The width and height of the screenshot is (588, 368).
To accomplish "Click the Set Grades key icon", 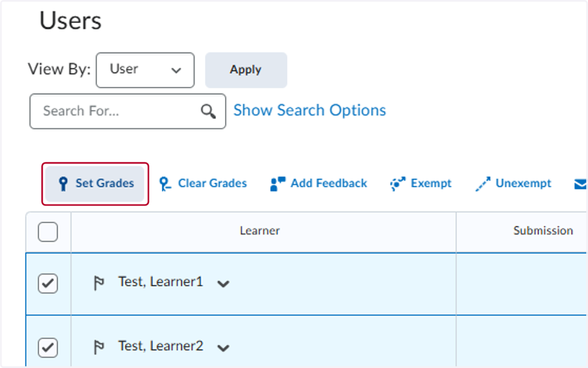I will click(62, 184).
